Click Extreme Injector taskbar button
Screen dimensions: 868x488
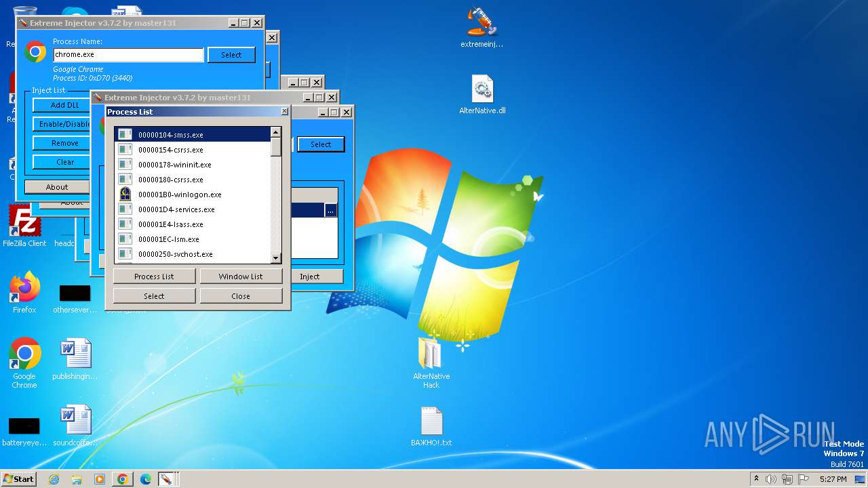tap(165, 479)
